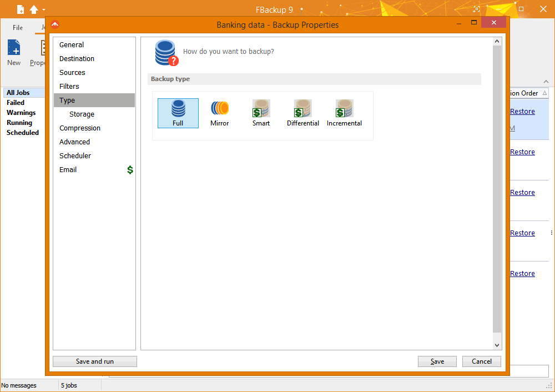Select the Differential backup type
555x392 pixels.
[303, 113]
